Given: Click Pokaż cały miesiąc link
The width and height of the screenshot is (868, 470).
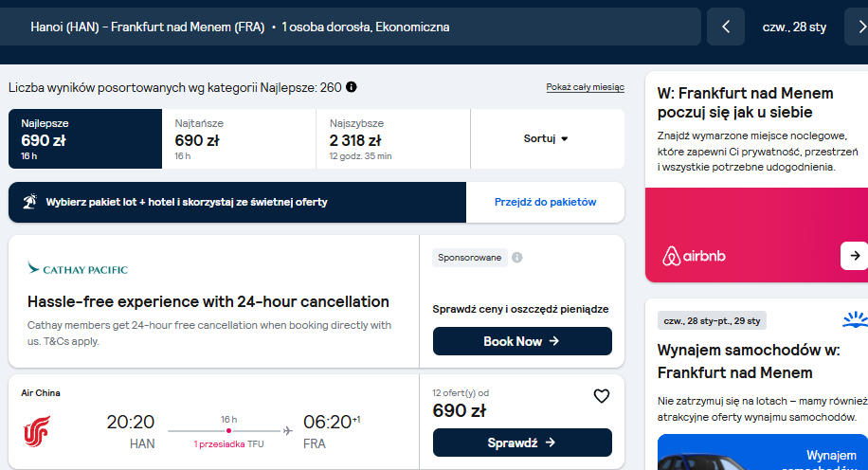Looking at the screenshot, I should point(585,87).
